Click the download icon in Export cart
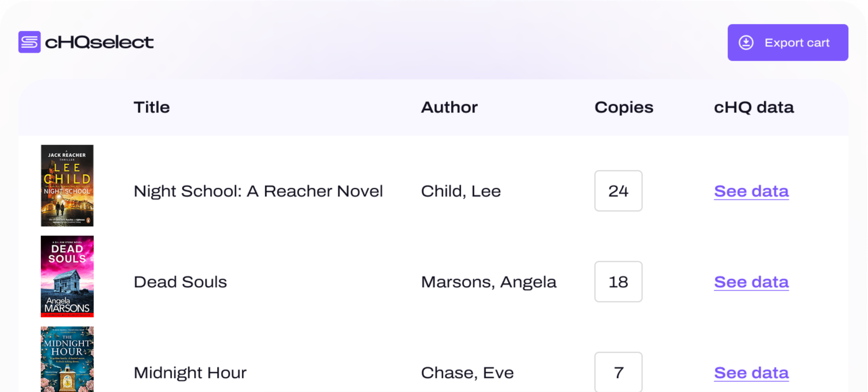This screenshot has height=392, width=868. pos(746,43)
